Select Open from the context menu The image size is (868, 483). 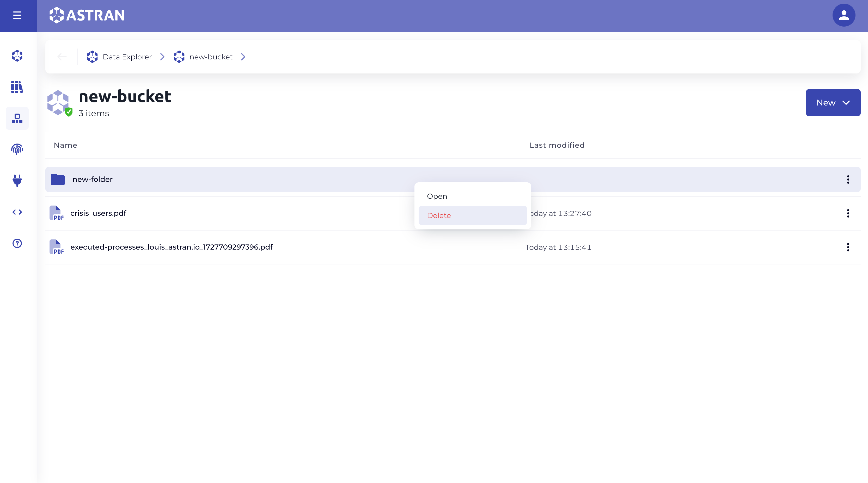pyautogui.click(x=437, y=196)
